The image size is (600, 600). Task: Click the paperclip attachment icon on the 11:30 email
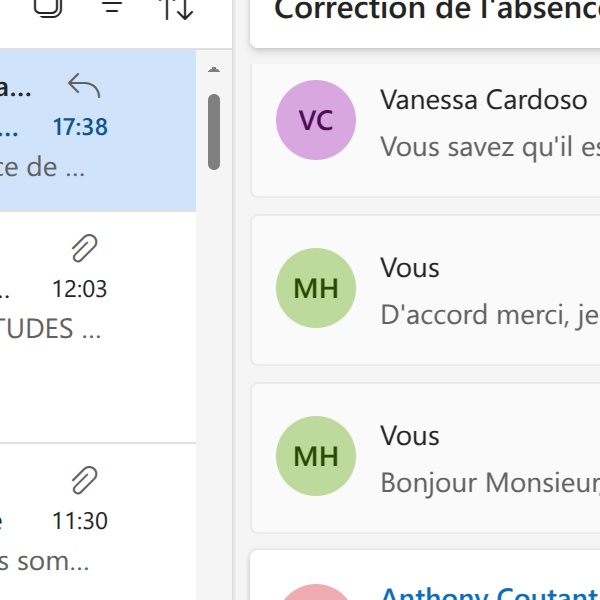click(84, 480)
